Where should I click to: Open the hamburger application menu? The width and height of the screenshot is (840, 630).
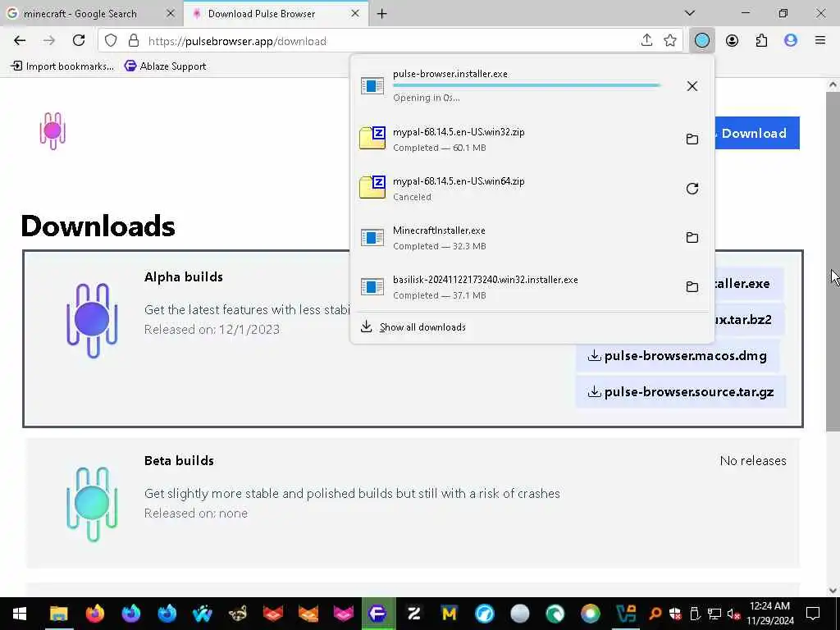pos(819,41)
